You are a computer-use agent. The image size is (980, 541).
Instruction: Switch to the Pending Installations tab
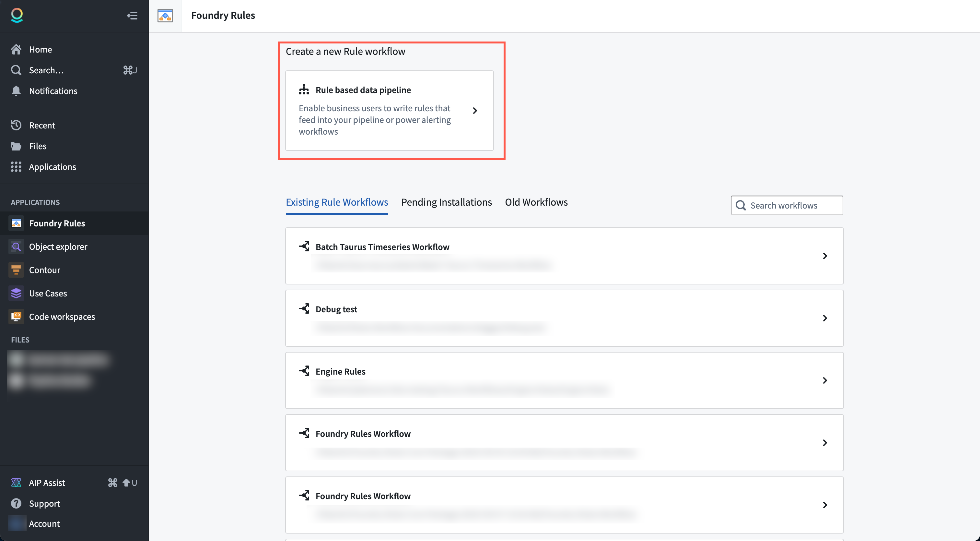[x=446, y=202]
